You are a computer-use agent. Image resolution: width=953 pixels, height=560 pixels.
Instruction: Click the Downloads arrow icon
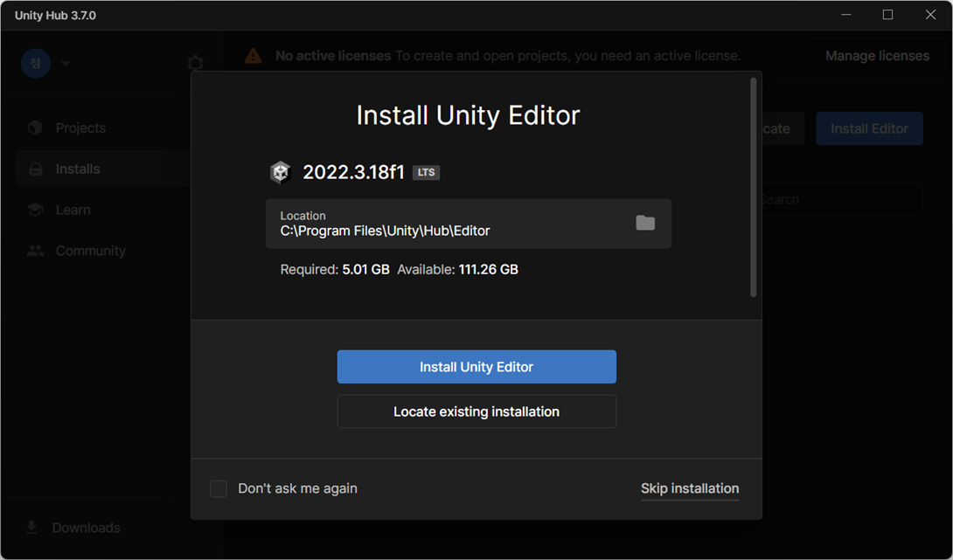31,527
